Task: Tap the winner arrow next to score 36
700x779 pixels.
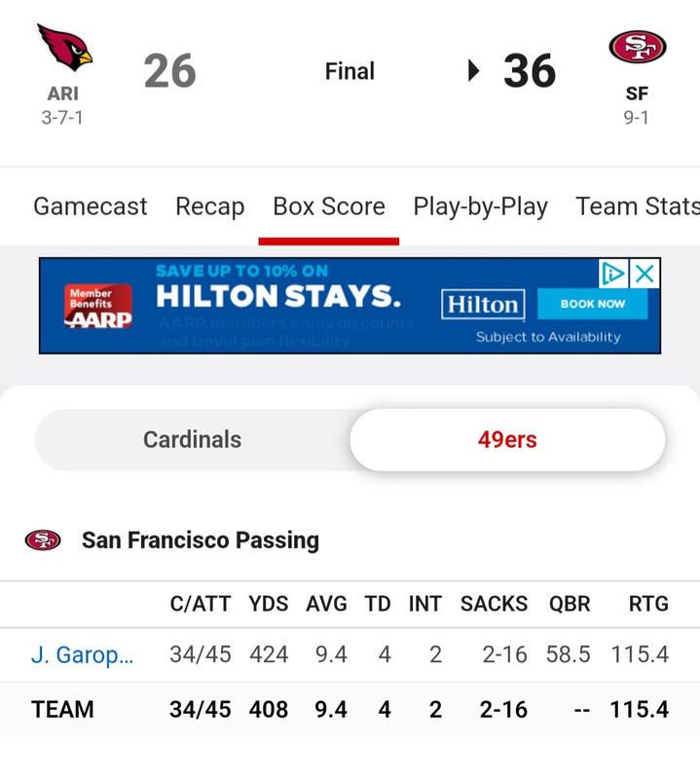Action: 473,70
